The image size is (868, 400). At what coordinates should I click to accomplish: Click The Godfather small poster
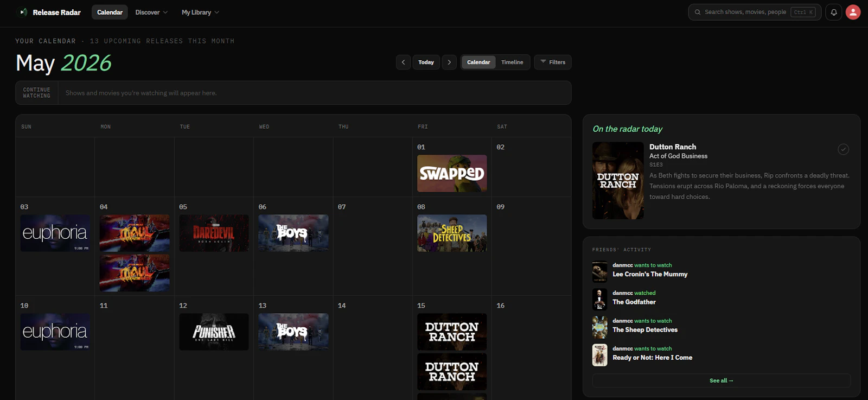(x=599, y=299)
